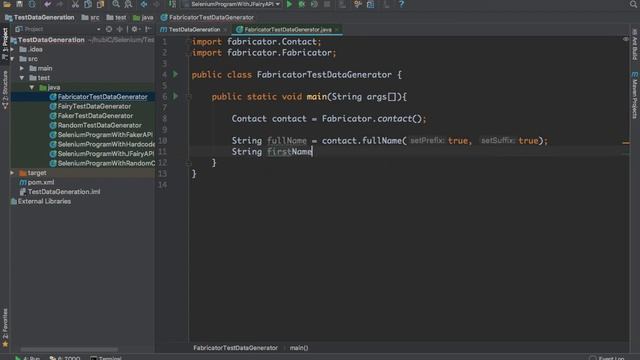Toggle the Structure tool window tab
This screenshot has height=360, width=640.
tap(5, 90)
